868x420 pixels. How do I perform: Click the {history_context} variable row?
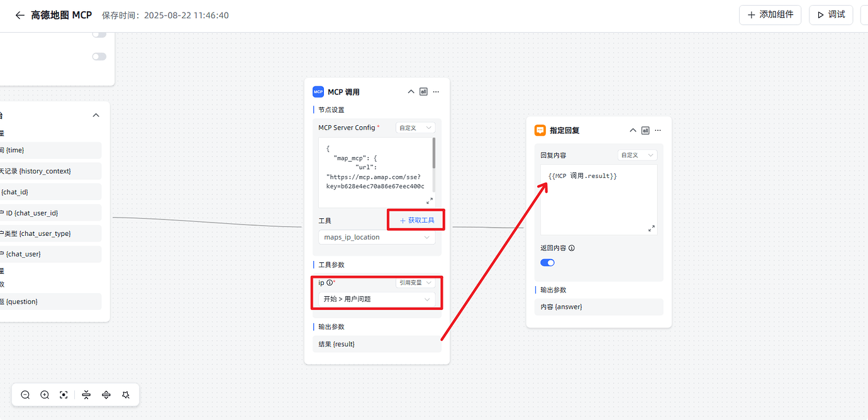pyautogui.click(x=50, y=171)
